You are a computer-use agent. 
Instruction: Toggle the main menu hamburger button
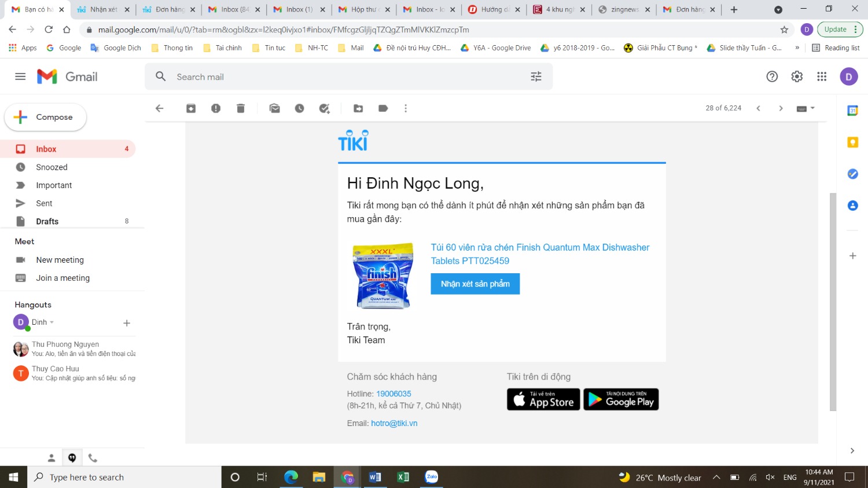20,76
